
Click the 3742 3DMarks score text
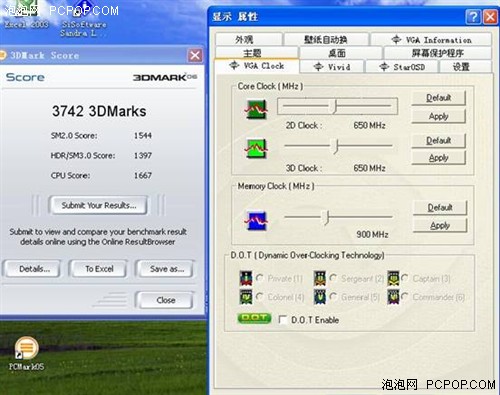pos(99,111)
